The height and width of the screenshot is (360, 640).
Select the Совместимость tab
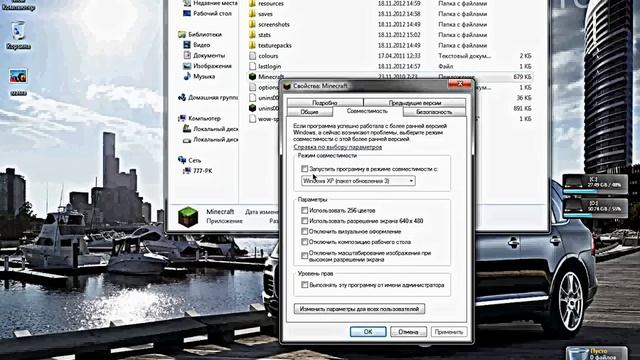(x=367, y=111)
